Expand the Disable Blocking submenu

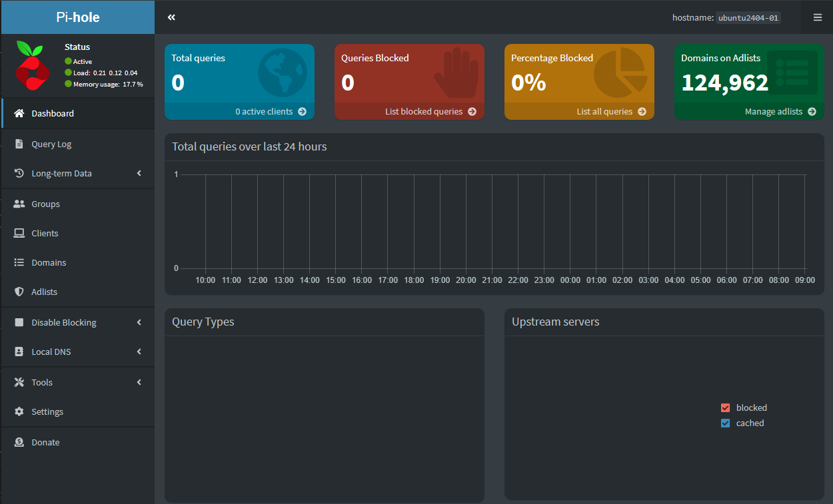(139, 322)
